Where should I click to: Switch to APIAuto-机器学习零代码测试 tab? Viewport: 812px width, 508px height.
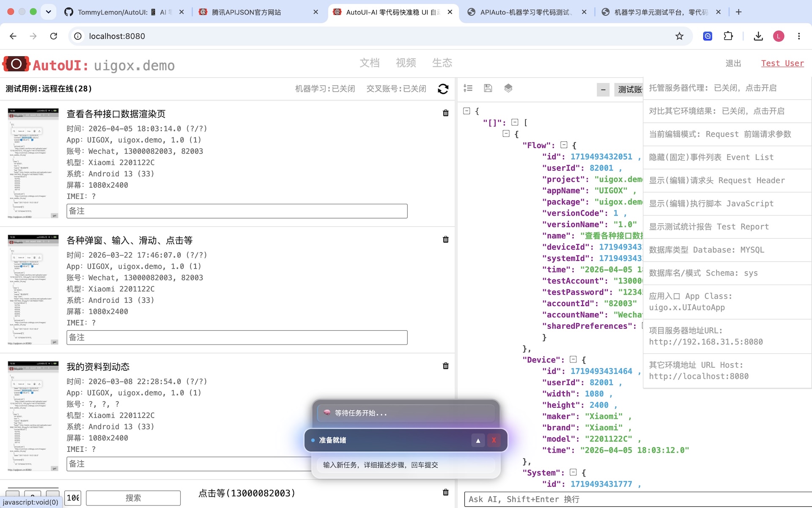pos(527,12)
